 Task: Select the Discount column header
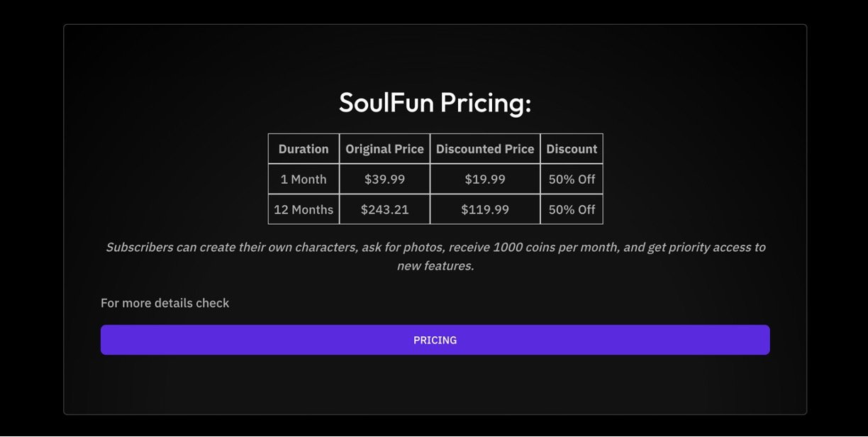[x=572, y=149]
